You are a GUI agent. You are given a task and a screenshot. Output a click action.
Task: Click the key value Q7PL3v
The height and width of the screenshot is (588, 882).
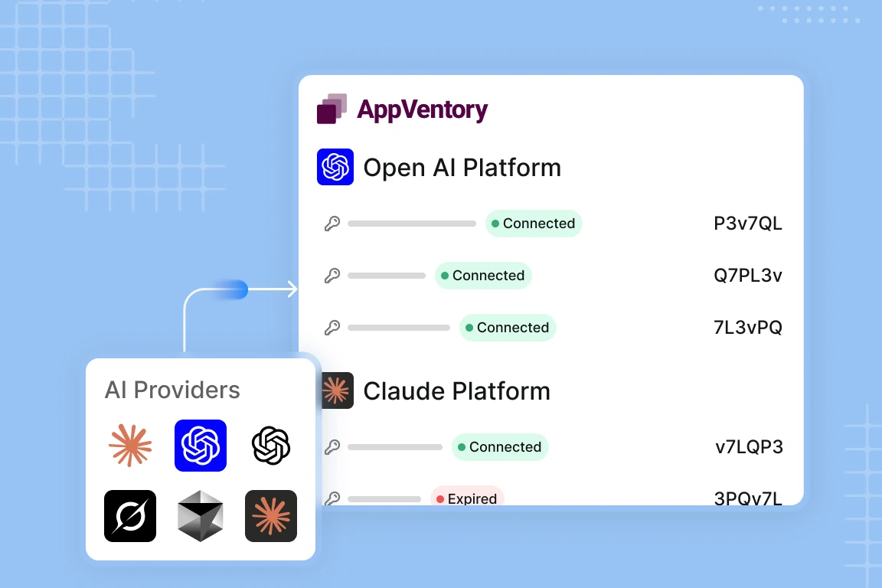tap(747, 276)
